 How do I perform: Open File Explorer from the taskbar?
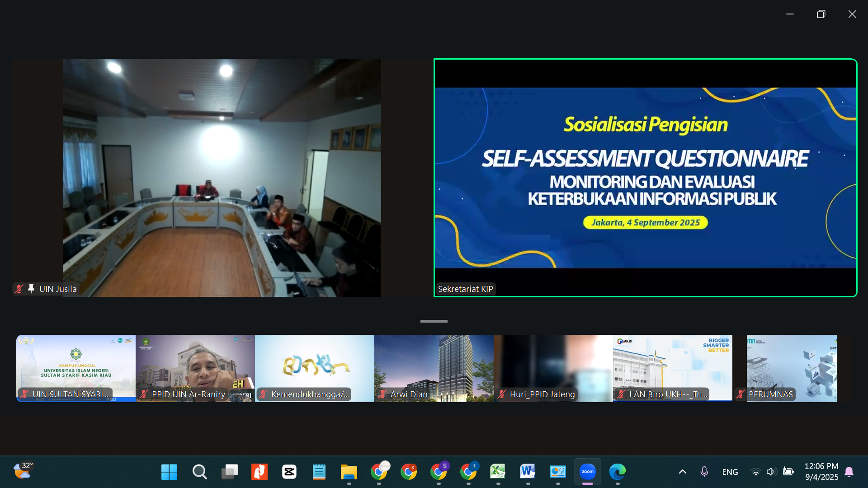(349, 472)
